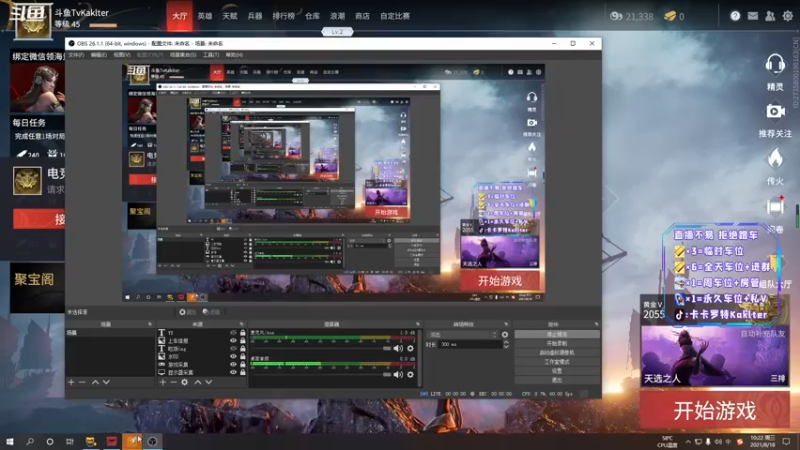
Task: Open the game mail envelope icon
Action: tap(753, 16)
